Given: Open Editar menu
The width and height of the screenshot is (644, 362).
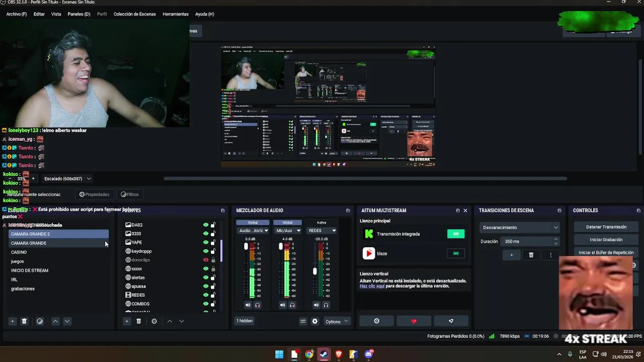Looking at the screenshot, I should (39, 14).
